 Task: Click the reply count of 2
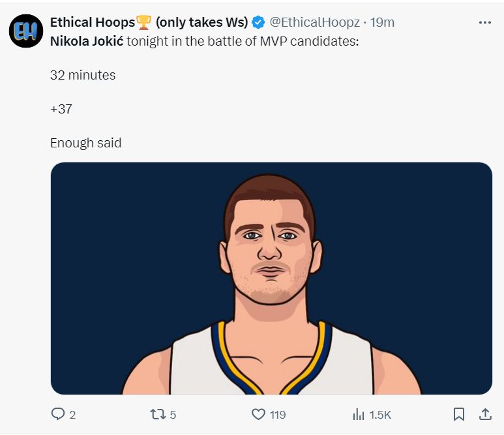[x=72, y=415]
